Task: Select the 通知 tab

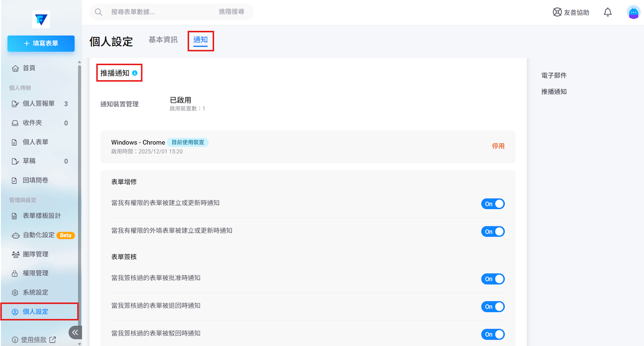Action: [x=200, y=40]
